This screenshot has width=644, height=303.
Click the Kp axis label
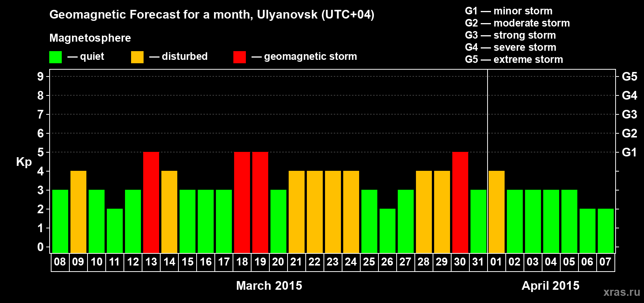click(x=24, y=162)
